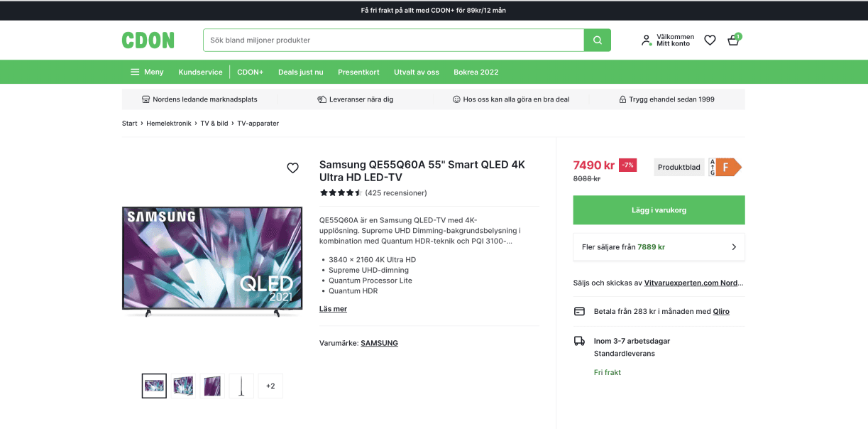Click the delivery truck icon
Screen dimensions: 868x429
579,341
